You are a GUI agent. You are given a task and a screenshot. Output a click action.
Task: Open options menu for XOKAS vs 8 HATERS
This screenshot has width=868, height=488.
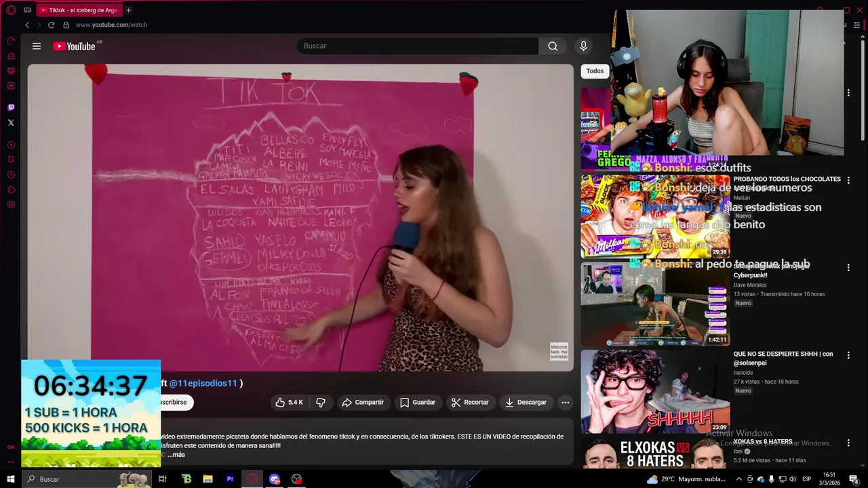point(848,443)
